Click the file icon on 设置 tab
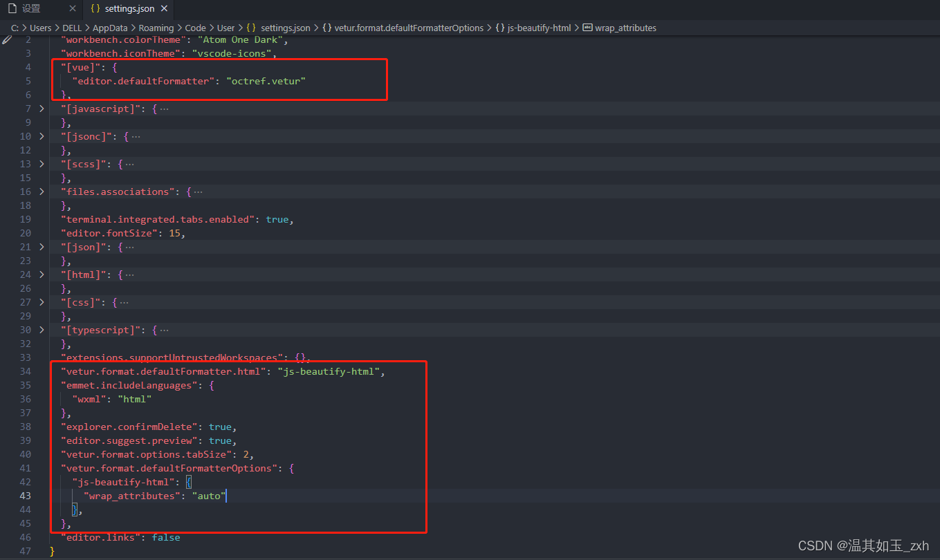 click(x=12, y=9)
